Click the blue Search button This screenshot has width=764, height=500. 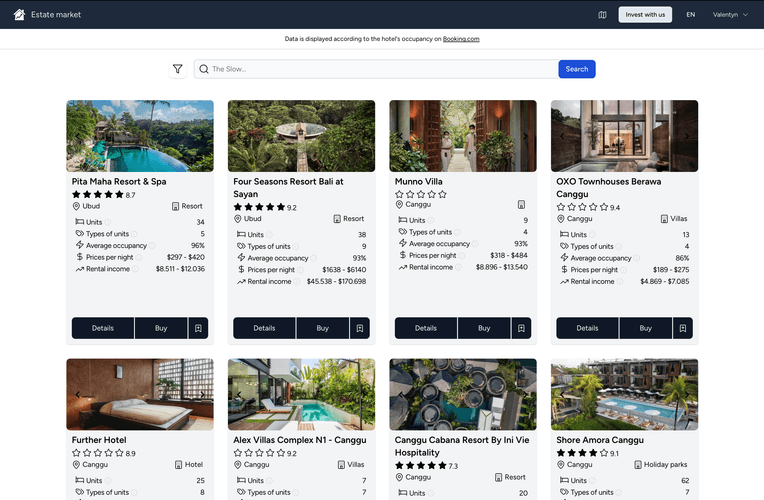(577, 69)
